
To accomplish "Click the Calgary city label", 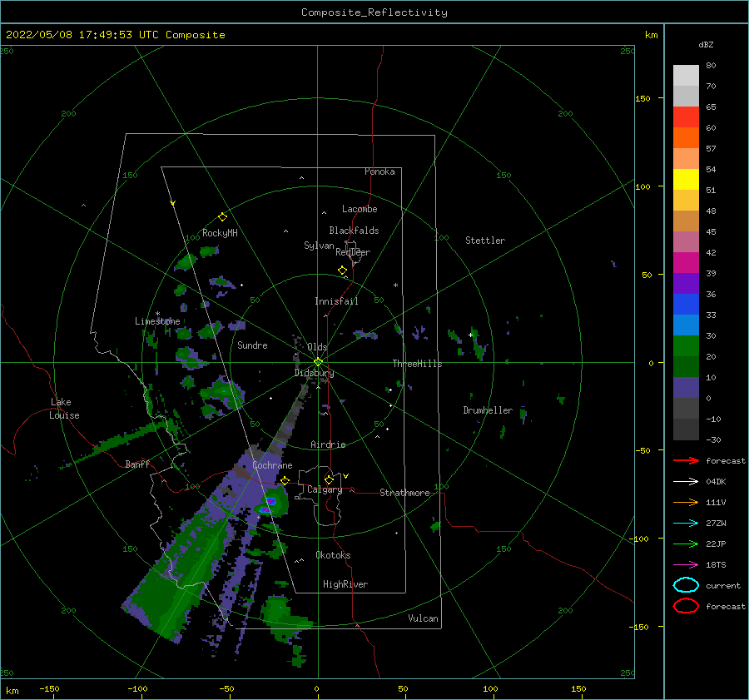I will click(325, 489).
